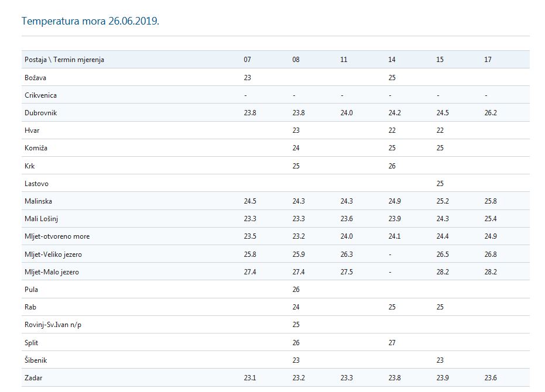Click the 17 hour column header

488,60
